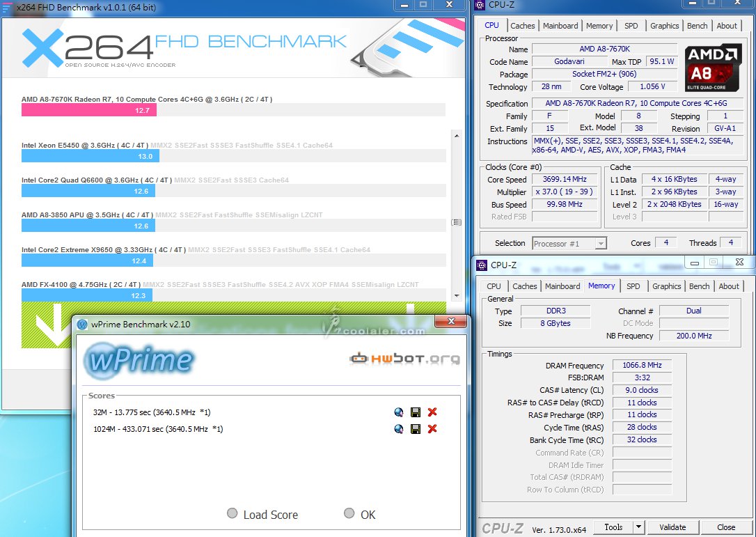Click the top CPU-Z window title icon
Image resolution: width=756 pixels, height=537 pixels.
point(479,5)
